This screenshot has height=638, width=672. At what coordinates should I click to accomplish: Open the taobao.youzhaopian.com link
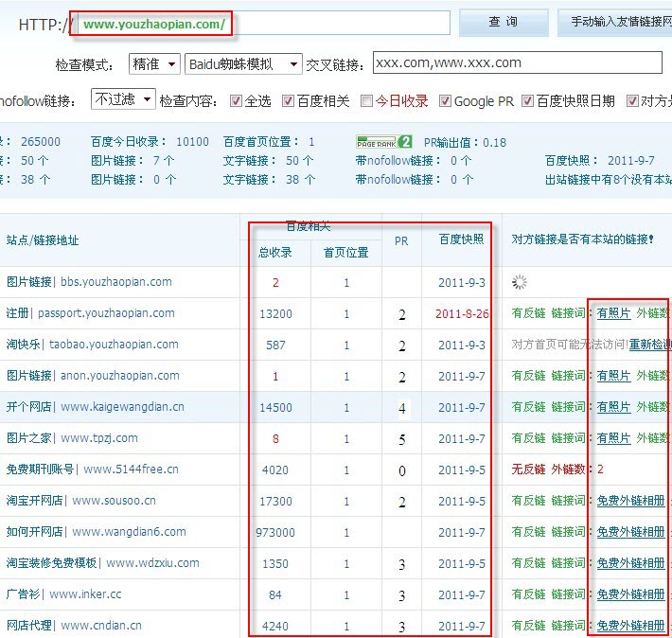114,345
